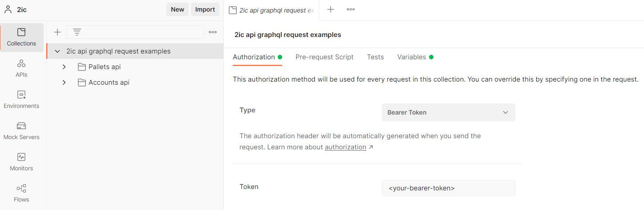Show the Monitors panel
The width and height of the screenshot is (644, 210).
click(x=21, y=162)
